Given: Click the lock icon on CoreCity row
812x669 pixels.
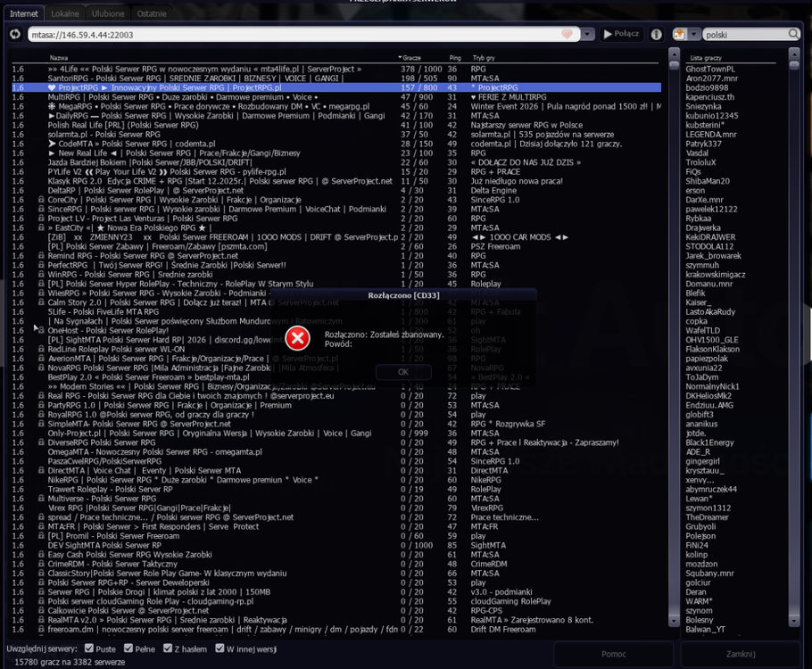Looking at the screenshot, I should pyautogui.click(x=41, y=199).
